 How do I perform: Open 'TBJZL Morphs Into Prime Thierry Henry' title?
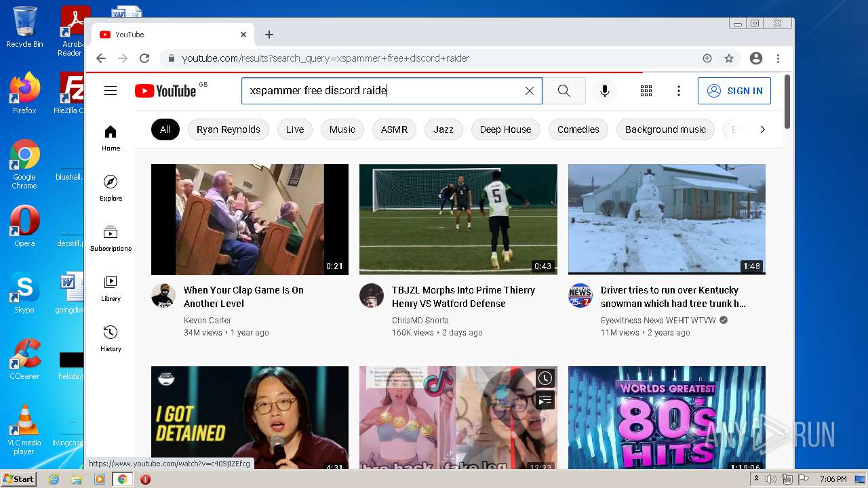tap(463, 297)
